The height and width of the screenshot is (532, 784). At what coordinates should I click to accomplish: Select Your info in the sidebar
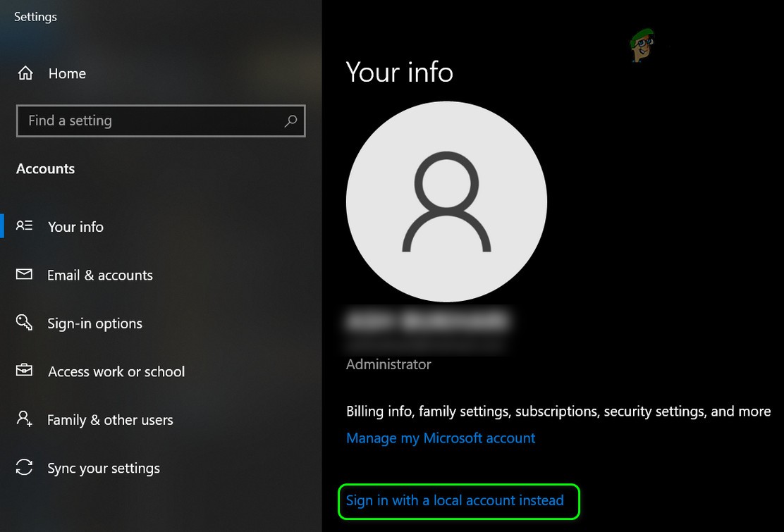75,226
